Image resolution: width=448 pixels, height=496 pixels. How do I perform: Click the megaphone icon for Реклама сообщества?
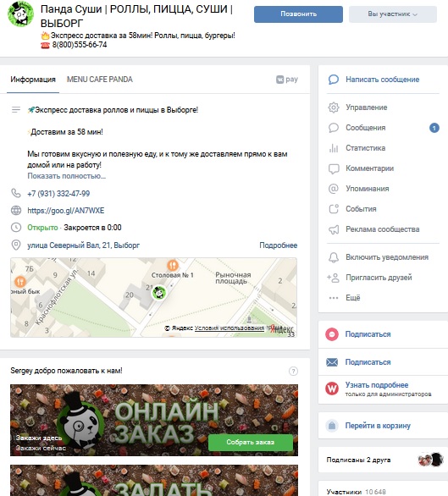334,229
